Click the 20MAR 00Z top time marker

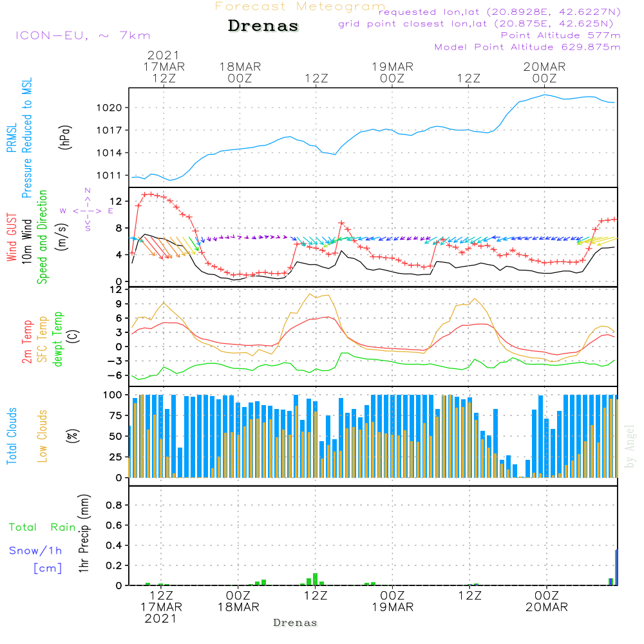click(x=544, y=72)
